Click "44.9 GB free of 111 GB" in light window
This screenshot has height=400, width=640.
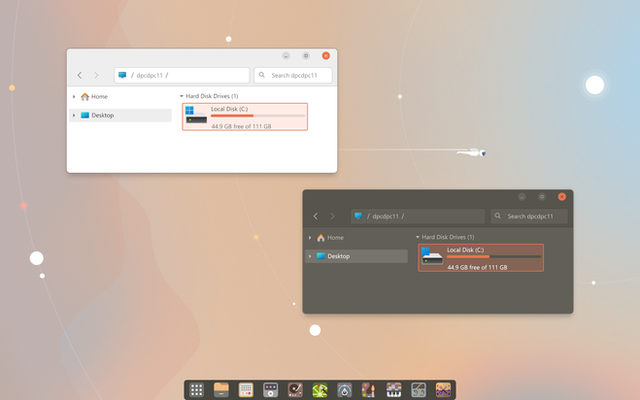click(x=241, y=127)
